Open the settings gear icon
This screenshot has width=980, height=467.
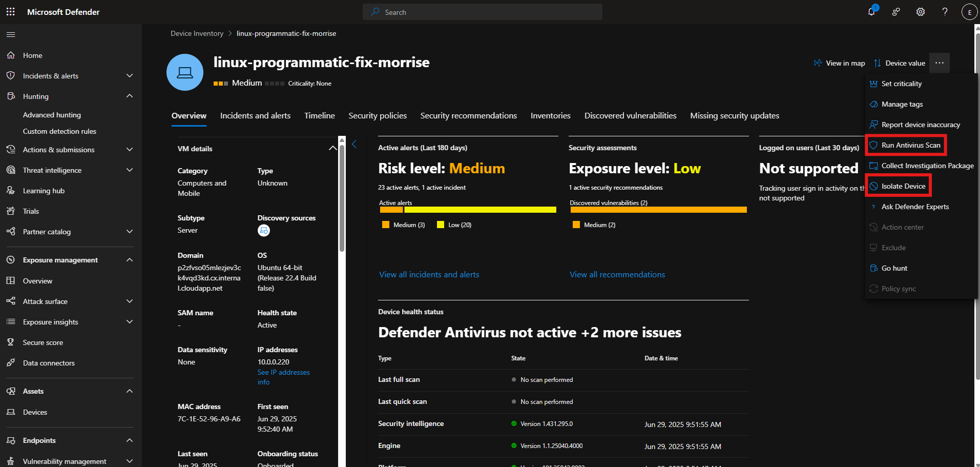pos(921,12)
